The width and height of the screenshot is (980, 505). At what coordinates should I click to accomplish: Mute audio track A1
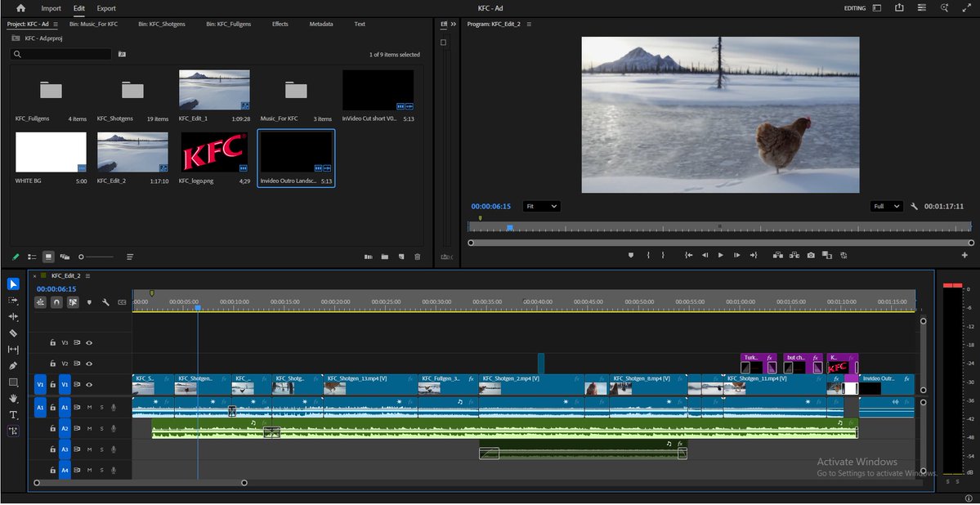[89, 408]
